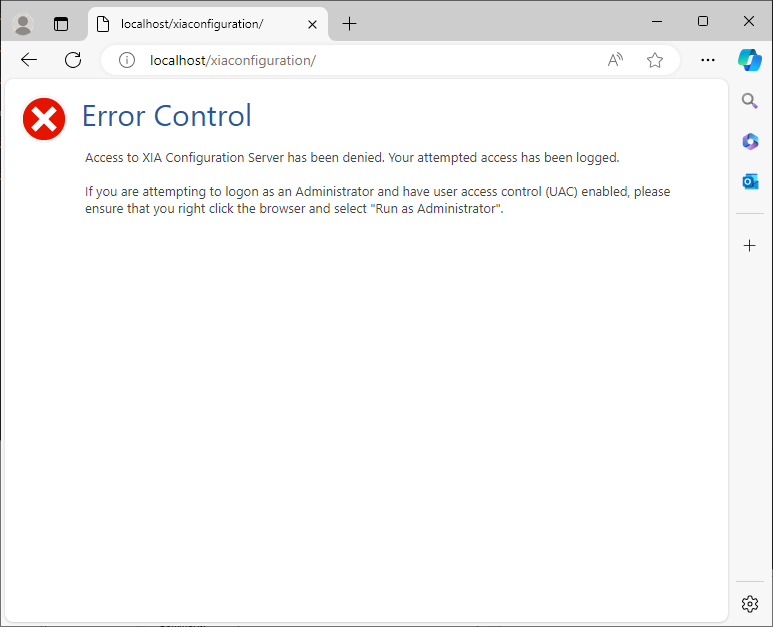
Task: Open the browser profile avatar
Action: point(23,24)
